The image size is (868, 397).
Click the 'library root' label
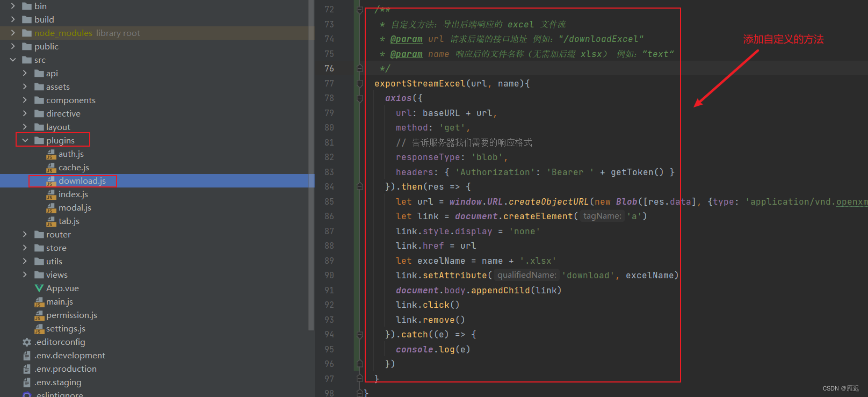click(118, 33)
